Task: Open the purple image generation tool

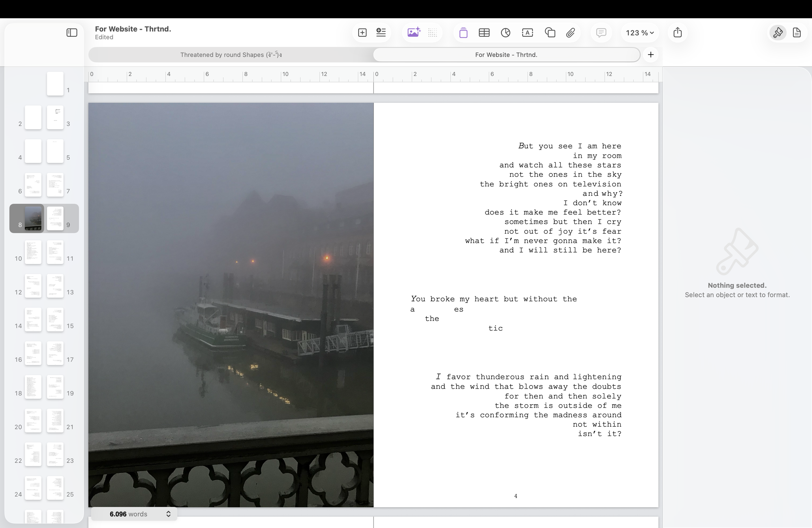Action: [x=414, y=33]
